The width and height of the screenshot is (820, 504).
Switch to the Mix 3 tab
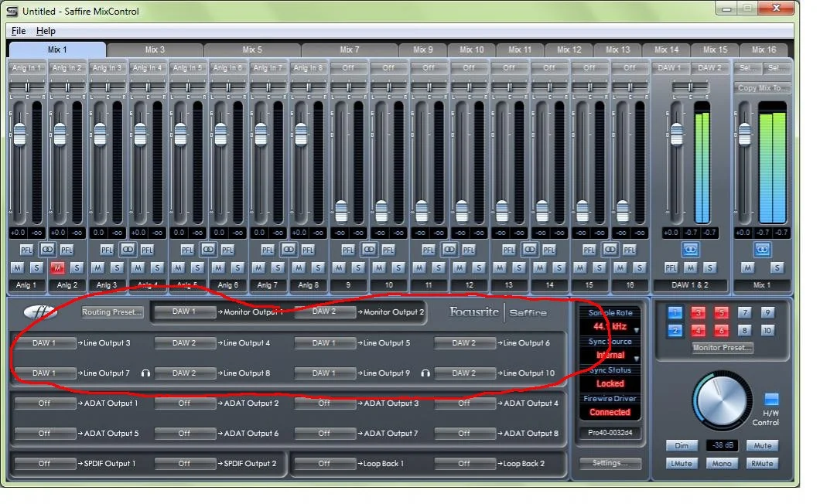[x=155, y=49]
